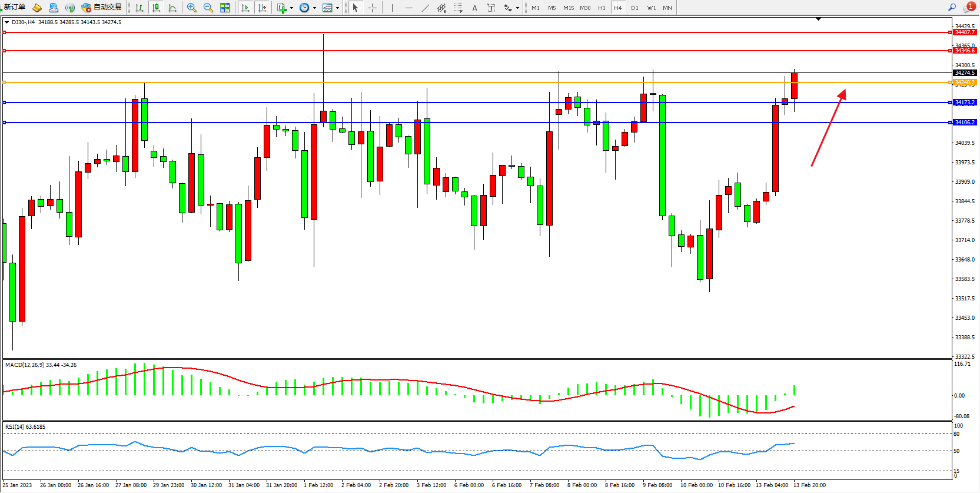Open search with the magnifier icon
This screenshot has width=980, height=493.
(x=952, y=8)
